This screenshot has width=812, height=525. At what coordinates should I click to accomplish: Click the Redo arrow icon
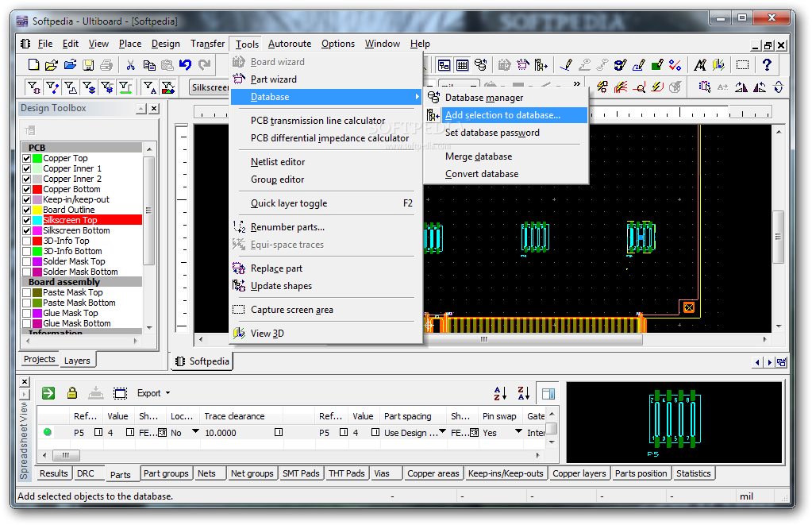(205, 64)
